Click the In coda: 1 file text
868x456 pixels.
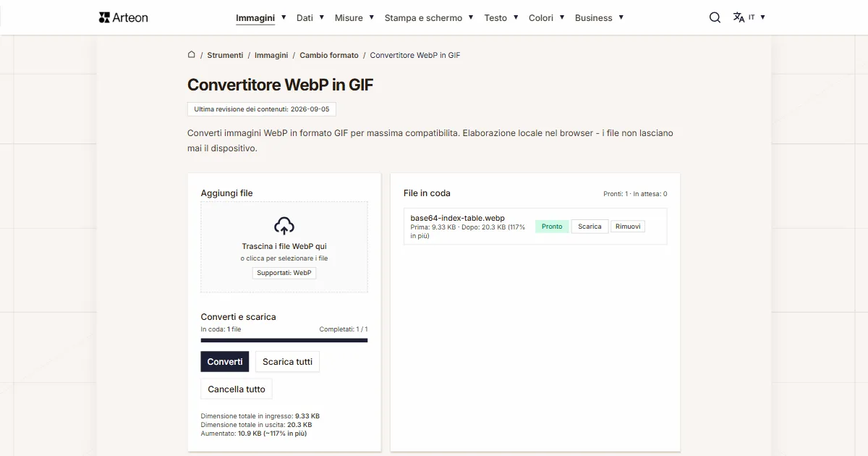(x=221, y=329)
